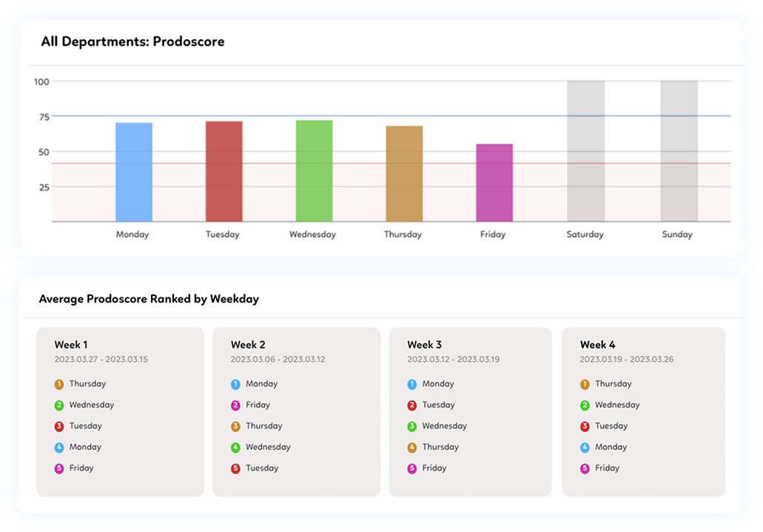Click the orange rank 4 badge in Week 3
The image size is (763, 532).
click(x=412, y=448)
